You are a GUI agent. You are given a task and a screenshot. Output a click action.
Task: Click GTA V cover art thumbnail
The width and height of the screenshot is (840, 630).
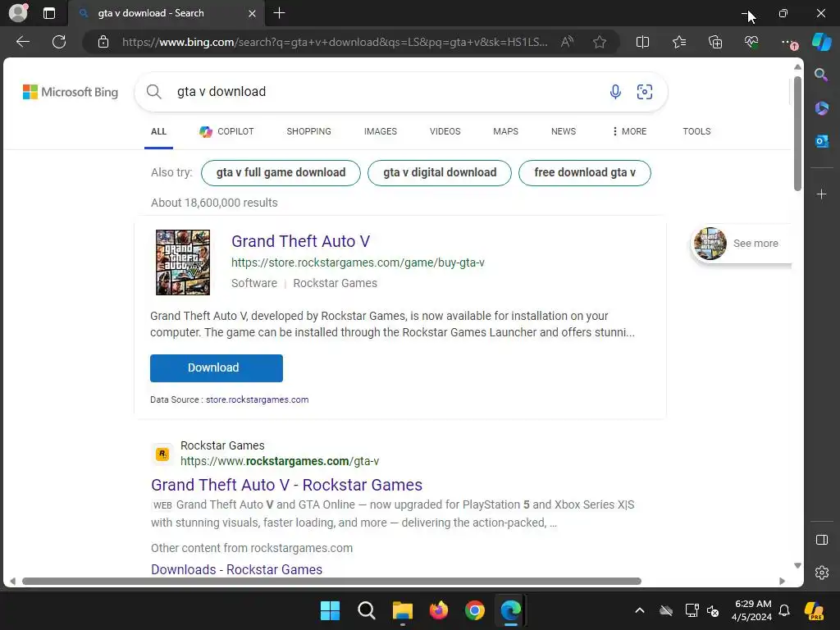[x=183, y=262]
